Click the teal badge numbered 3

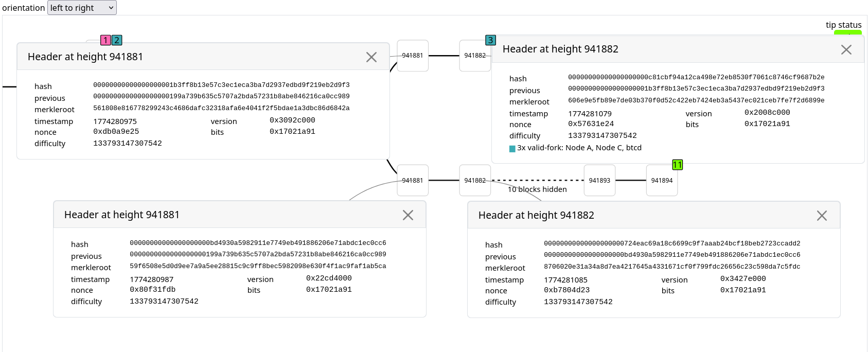(490, 40)
